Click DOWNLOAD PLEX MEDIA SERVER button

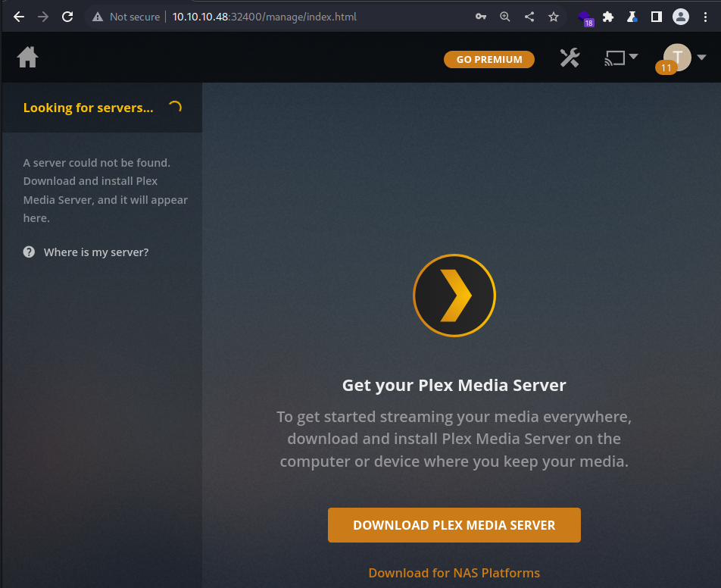(454, 525)
